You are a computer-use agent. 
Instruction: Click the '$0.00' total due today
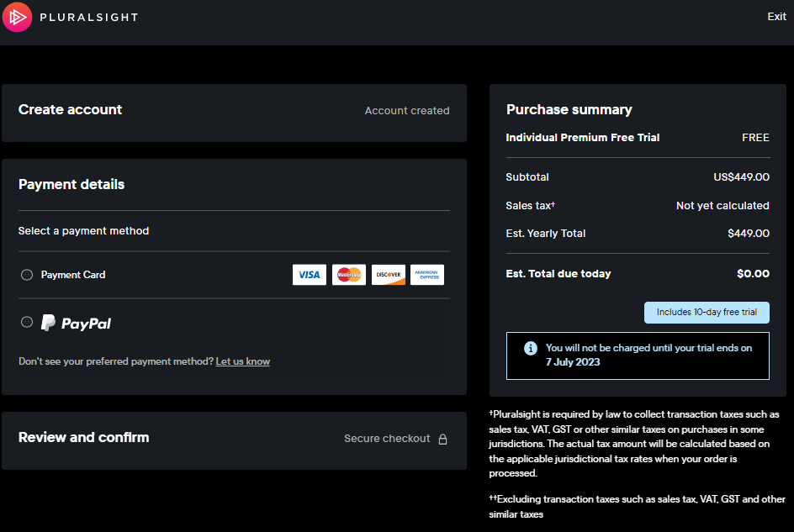point(753,274)
